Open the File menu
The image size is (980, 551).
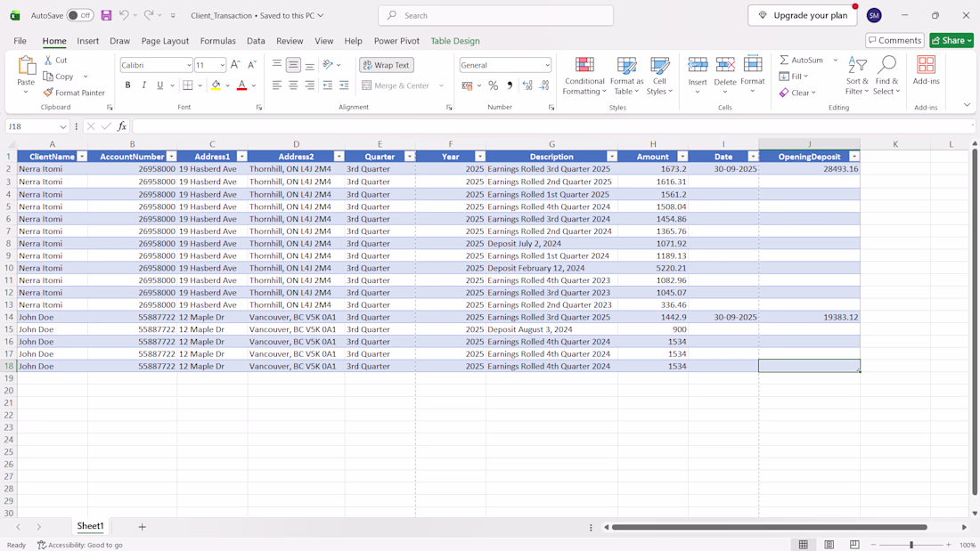coord(20,41)
